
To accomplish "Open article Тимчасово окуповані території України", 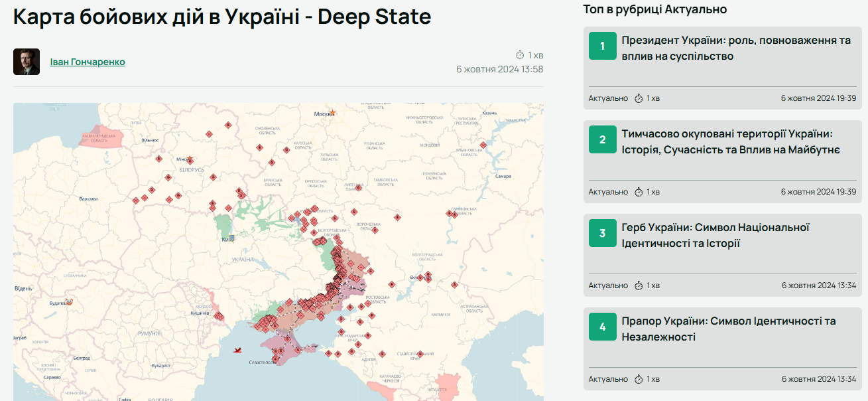I will click(731, 142).
